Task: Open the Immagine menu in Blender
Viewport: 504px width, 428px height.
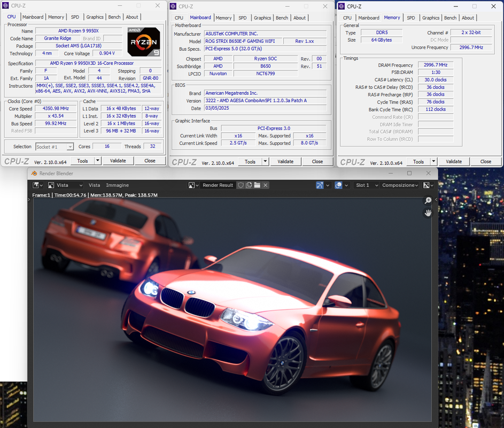Action: pyautogui.click(x=118, y=185)
